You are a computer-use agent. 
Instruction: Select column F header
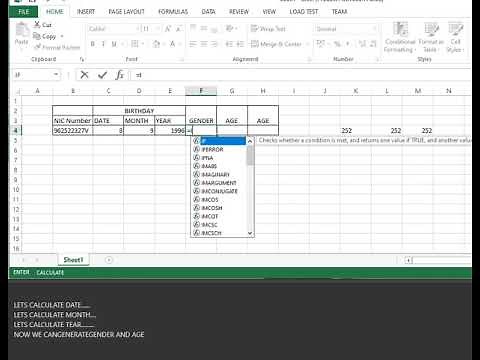coord(201,91)
